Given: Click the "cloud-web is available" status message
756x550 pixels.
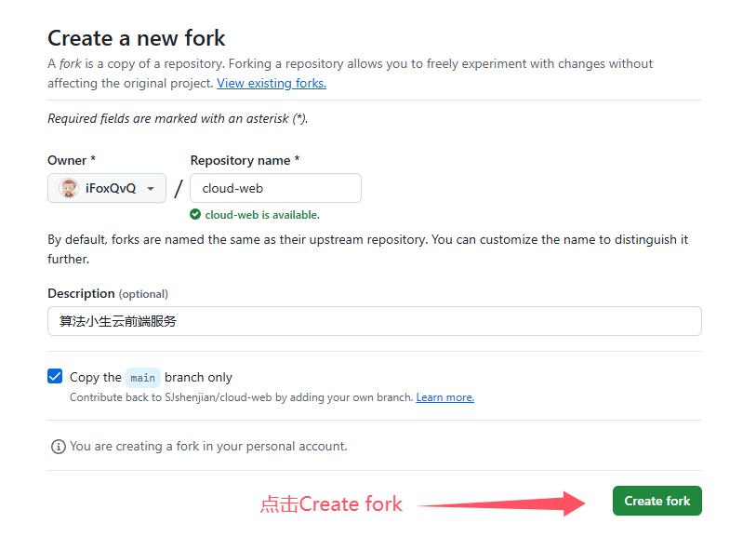Looking at the screenshot, I should (262, 215).
